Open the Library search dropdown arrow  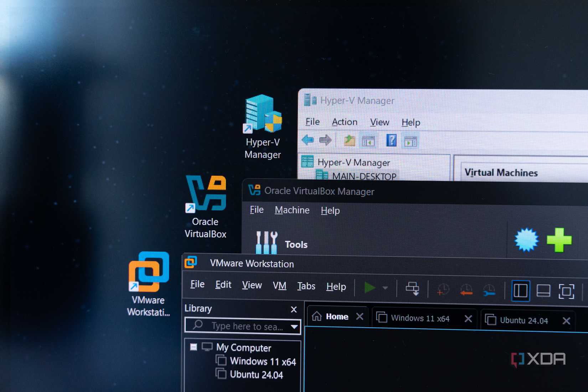click(x=294, y=326)
